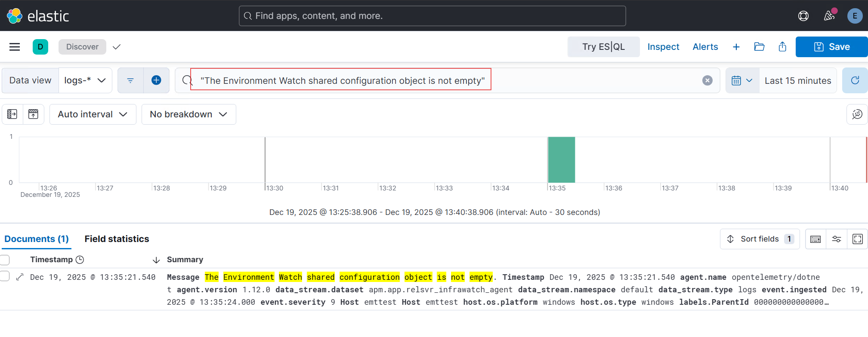Expand the Auto interval dropdown
This screenshot has height=337, width=868.
93,114
